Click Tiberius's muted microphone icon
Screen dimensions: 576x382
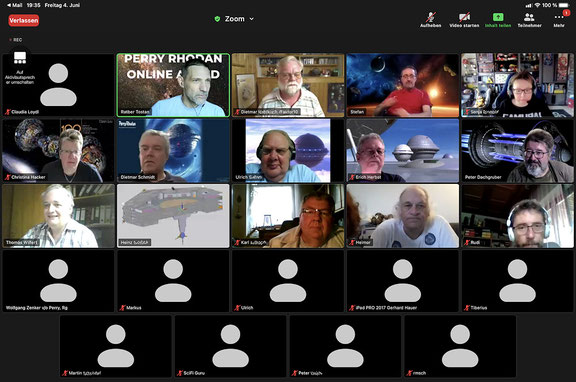click(x=467, y=308)
